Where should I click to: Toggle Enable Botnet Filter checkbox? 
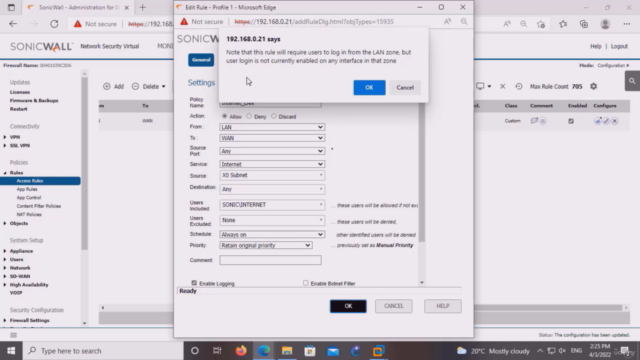305,283
